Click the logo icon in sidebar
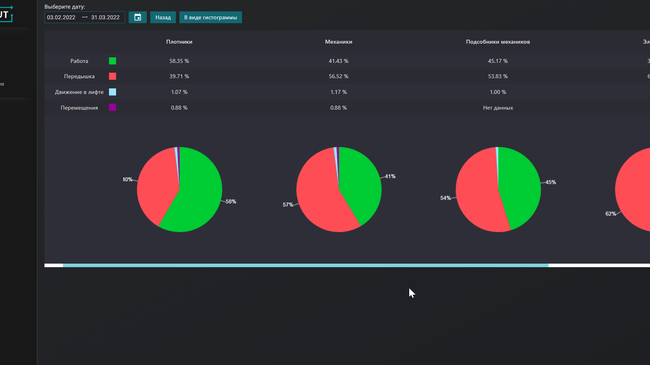Viewport: 650px width, 365px height. 6,15
